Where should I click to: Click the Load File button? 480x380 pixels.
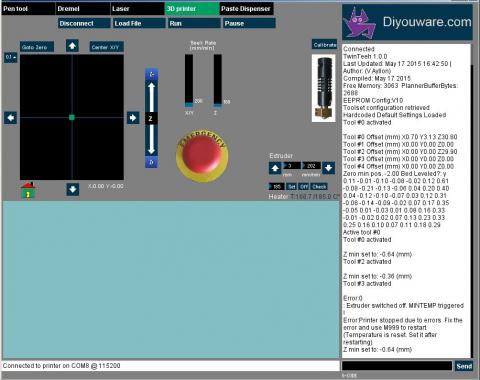point(139,23)
